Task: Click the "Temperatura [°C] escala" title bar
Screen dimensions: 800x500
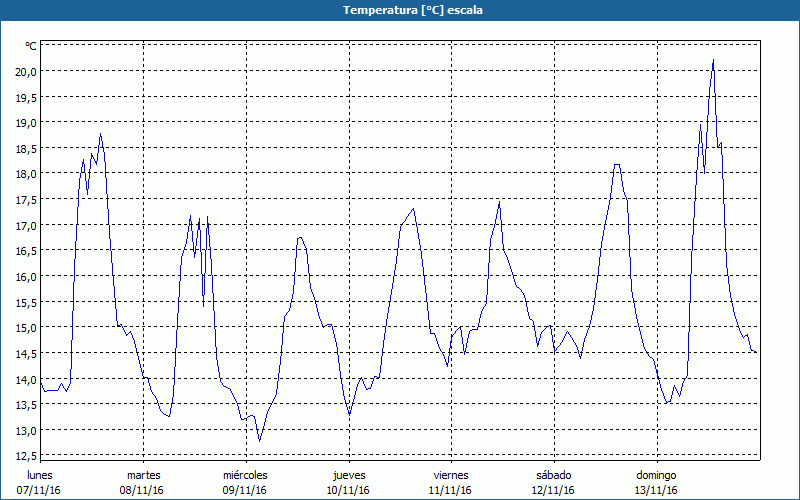Action: tap(400, 10)
